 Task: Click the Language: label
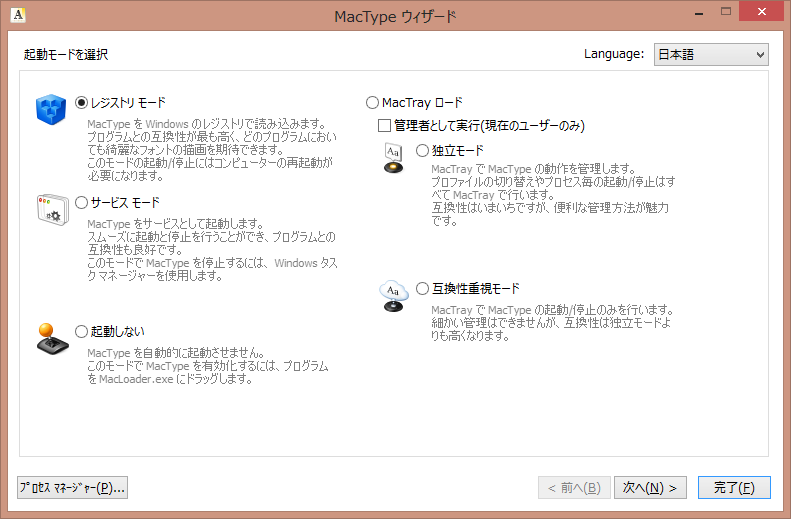pyautogui.click(x=614, y=54)
